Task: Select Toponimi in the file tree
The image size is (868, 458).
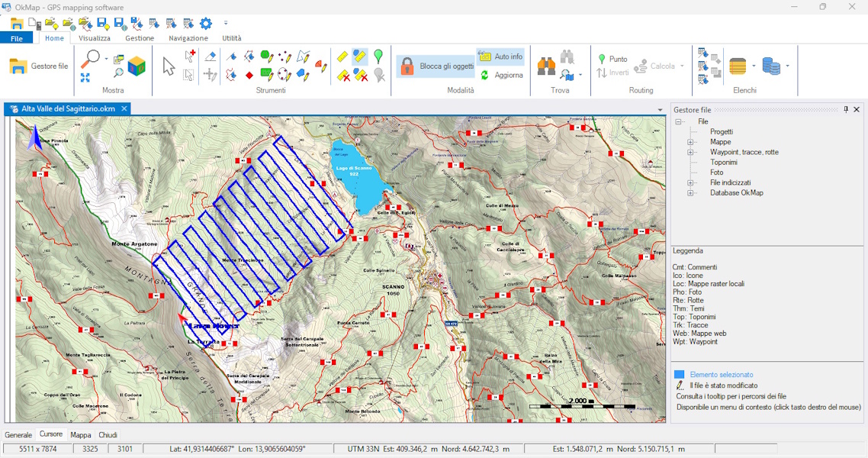Action: click(724, 163)
